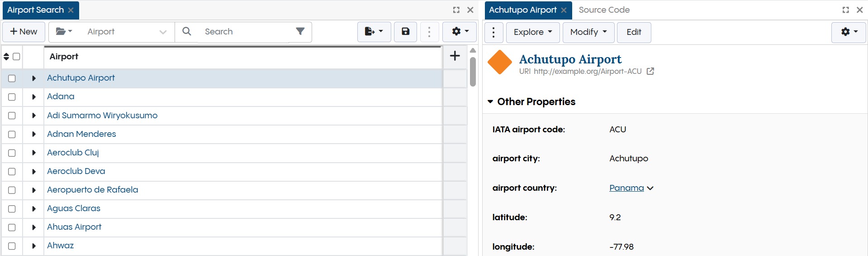Check the Aeropuerto de Rafaela row checkbox

[x=12, y=190]
